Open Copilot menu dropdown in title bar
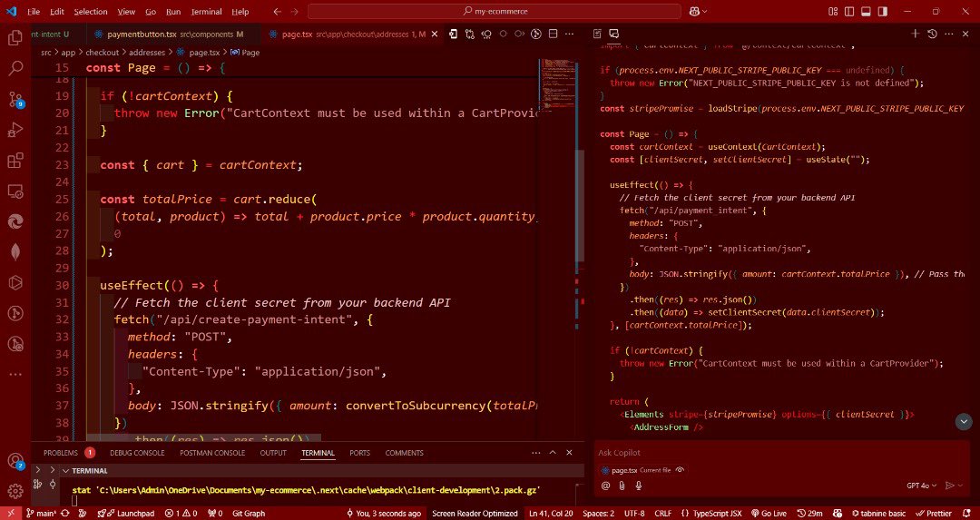 698,11
